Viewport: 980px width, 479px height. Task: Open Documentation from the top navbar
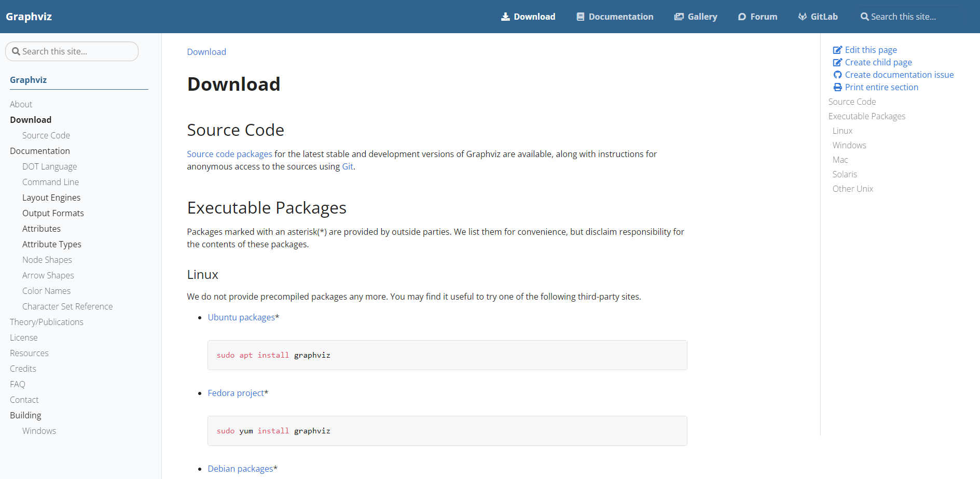pyautogui.click(x=615, y=17)
